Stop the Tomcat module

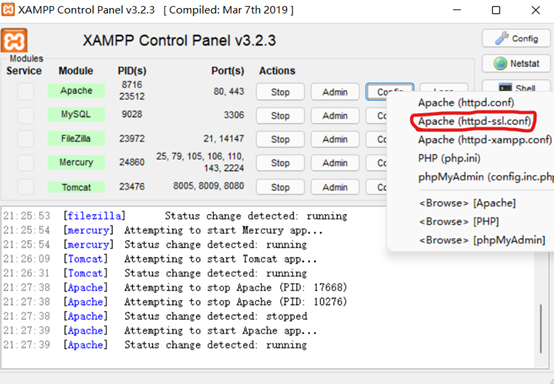(280, 187)
